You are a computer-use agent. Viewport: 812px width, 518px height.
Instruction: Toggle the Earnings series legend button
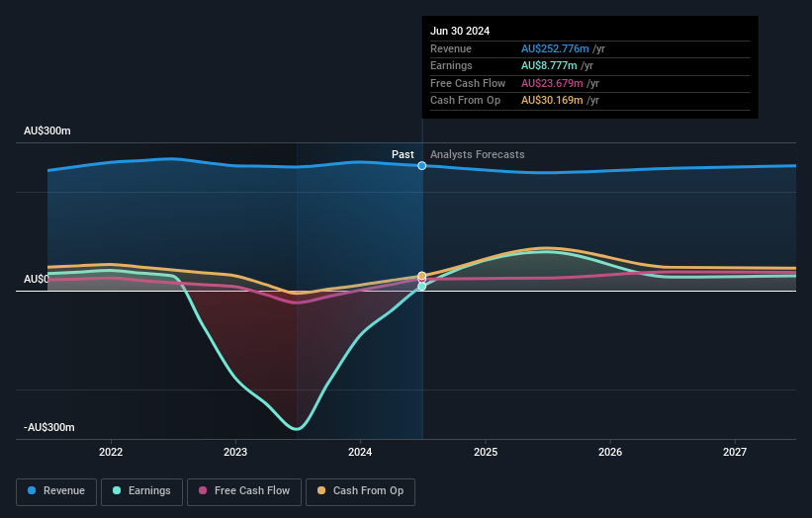click(141, 491)
